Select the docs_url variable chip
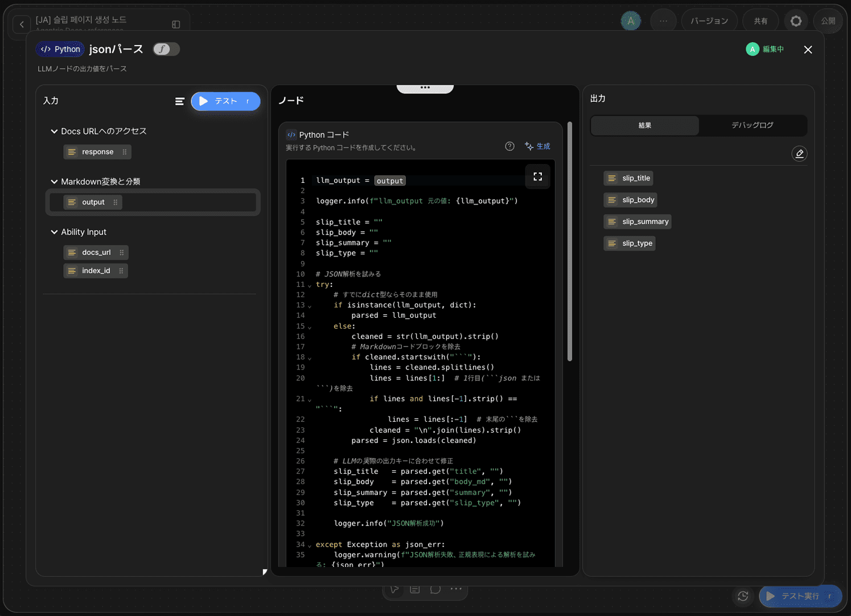This screenshot has width=851, height=616. (96, 252)
